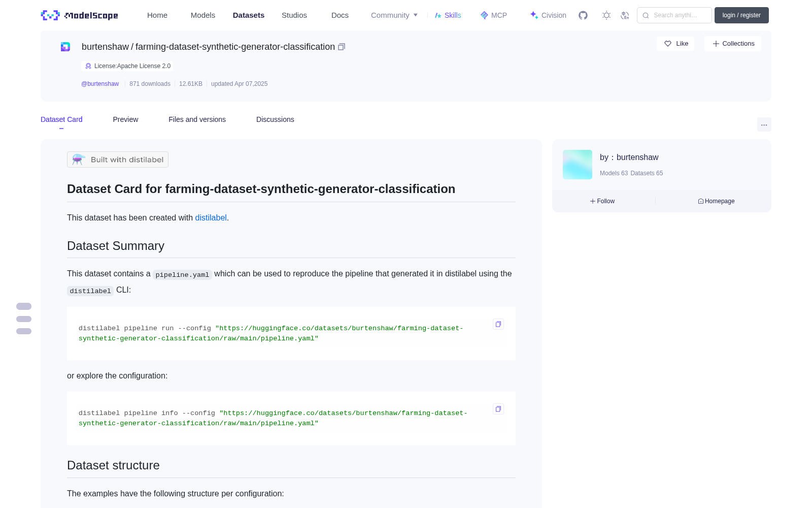
Task: Open the GitHub icon link
Action: click(x=583, y=15)
